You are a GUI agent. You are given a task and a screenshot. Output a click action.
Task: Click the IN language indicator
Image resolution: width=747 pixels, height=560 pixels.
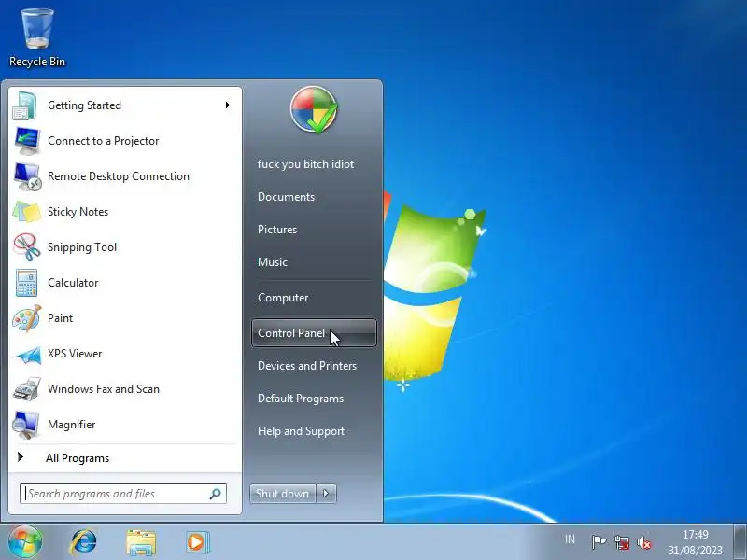[x=570, y=539]
